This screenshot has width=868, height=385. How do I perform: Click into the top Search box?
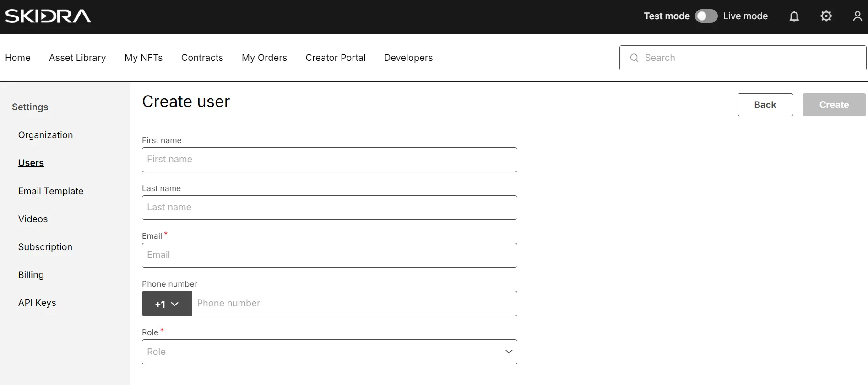[743, 58]
